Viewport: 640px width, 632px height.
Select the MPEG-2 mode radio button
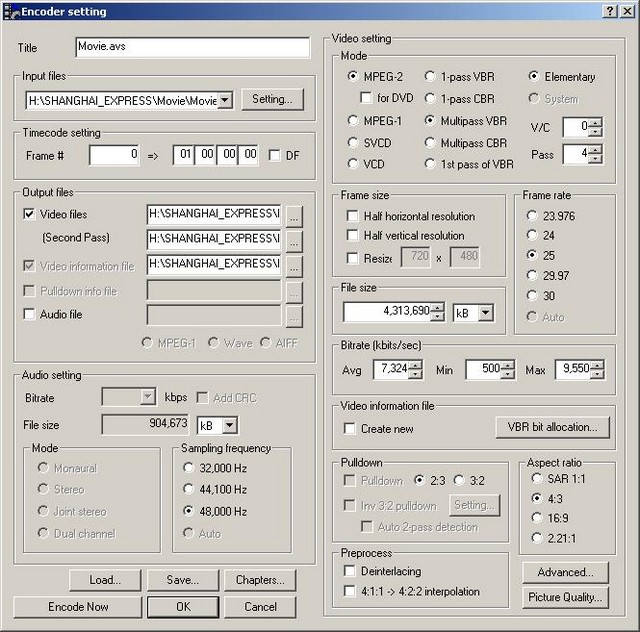click(x=353, y=76)
